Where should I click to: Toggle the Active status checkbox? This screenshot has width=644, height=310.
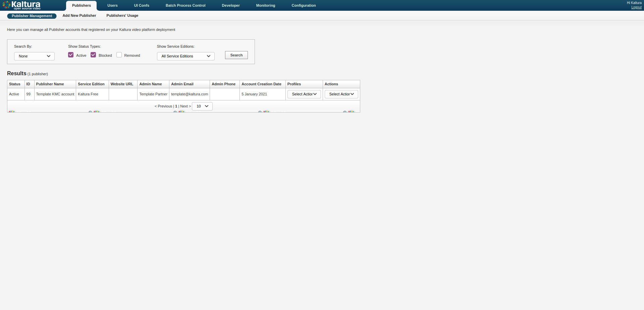(x=71, y=55)
